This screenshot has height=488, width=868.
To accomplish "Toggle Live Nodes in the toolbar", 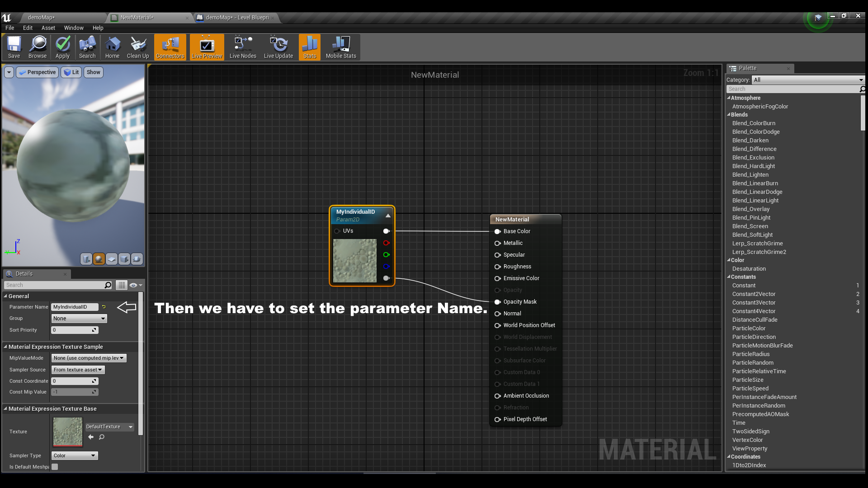I will point(243,47).
